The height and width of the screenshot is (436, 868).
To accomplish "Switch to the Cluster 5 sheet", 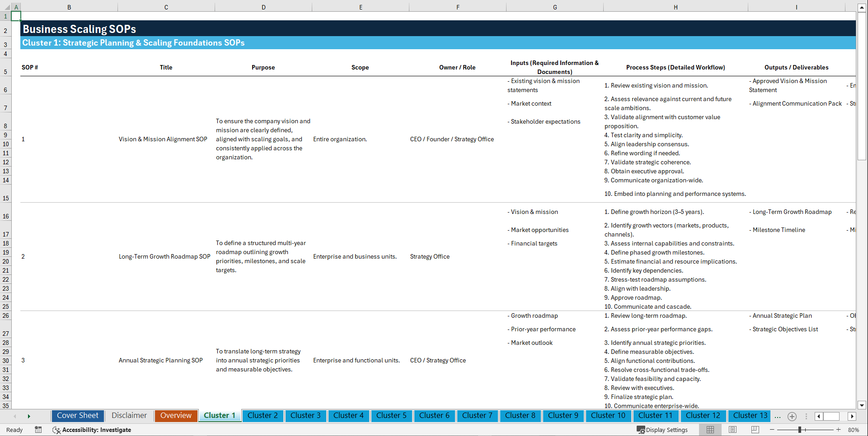I will [391, 416].
